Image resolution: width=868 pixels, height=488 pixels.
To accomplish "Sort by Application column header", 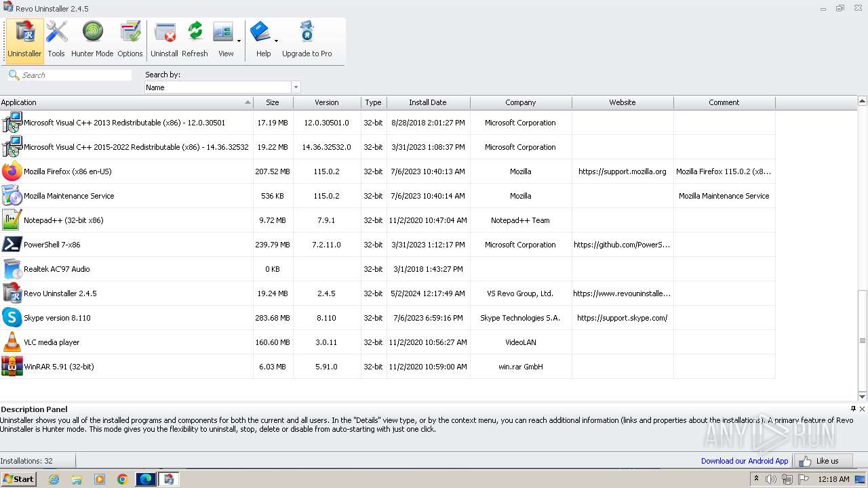I will pos(126,102).
